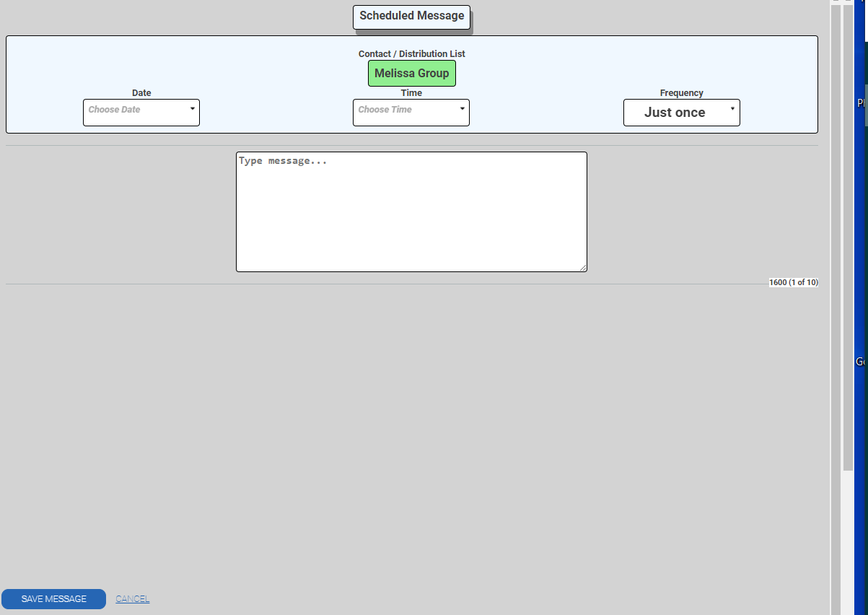The width and height of the screenshot is (868, 615).
Task: Click the Scheduled Message header button
Action: tap(411, 17)
